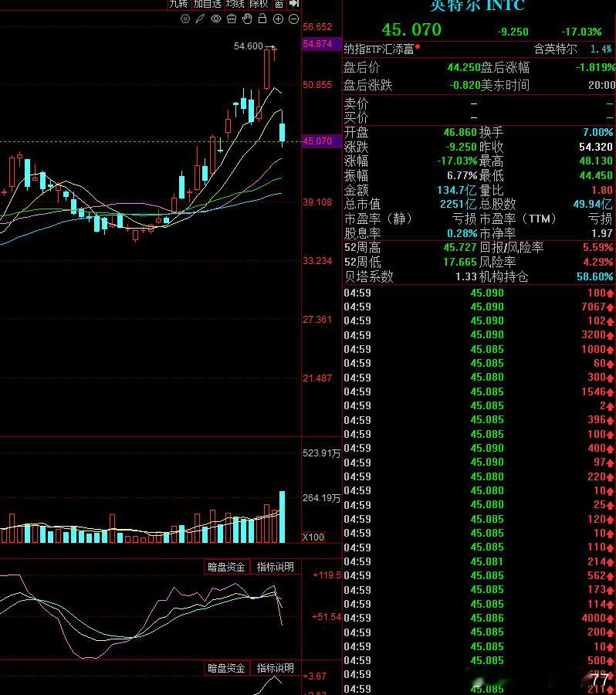616x695 pixels.
Task: Click the 风险率 value 4.29%
Action: (x=597, y=262)
